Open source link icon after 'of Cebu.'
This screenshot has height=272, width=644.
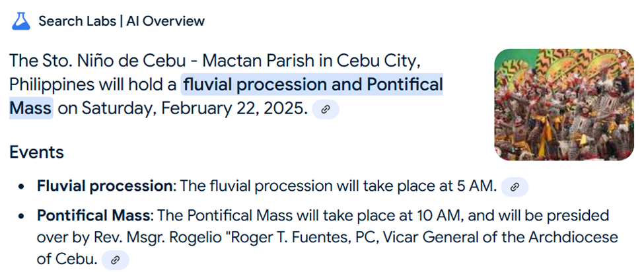pos(116,259)
